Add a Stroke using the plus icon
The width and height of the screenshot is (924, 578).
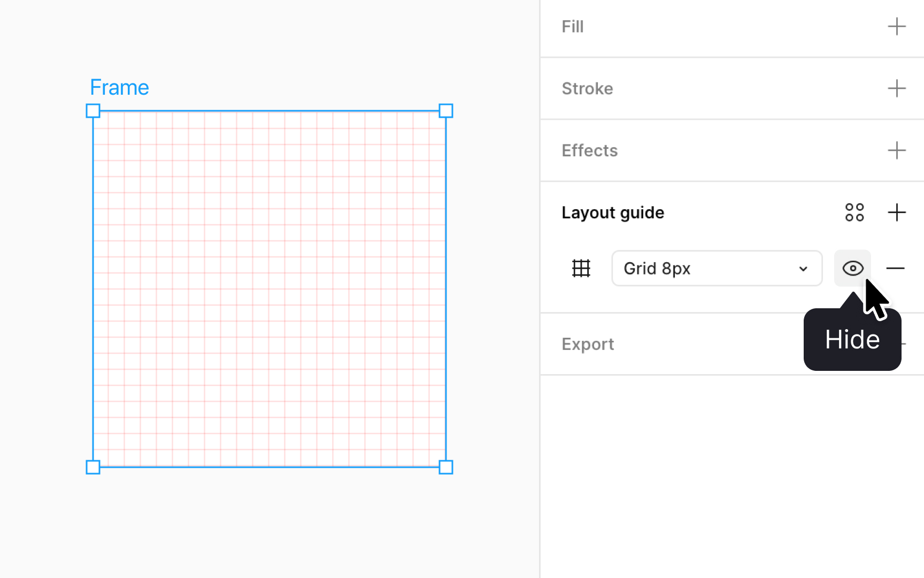pyautogui.click(x=897, y=88)
